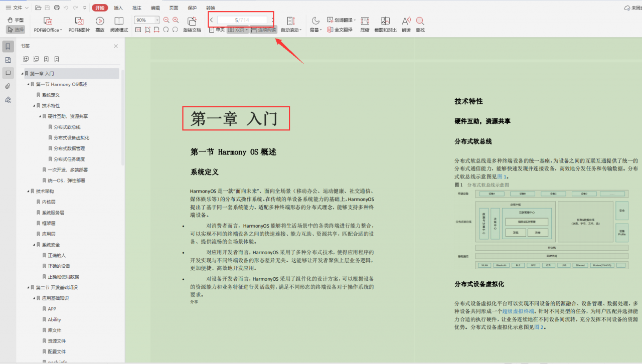The height and width of the screenshot is (364, 642).
Task: Zoom out with minus magnifier
Action: click(167, 20)
